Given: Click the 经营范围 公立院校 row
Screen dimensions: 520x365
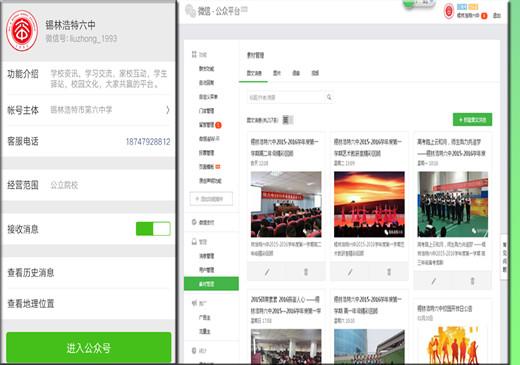Looking at the screenshot, I should click(88, 185).
